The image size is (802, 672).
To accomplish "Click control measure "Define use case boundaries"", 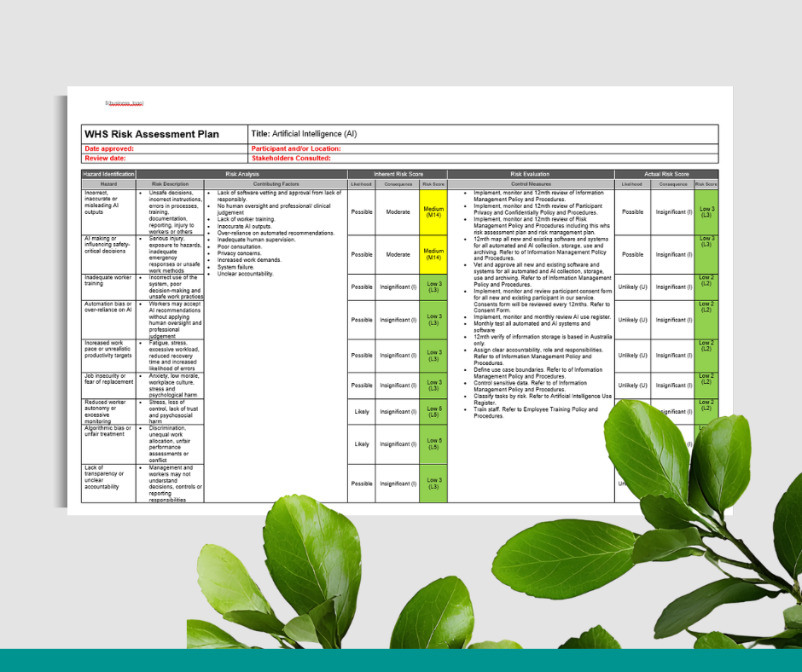I will point(538,373).
